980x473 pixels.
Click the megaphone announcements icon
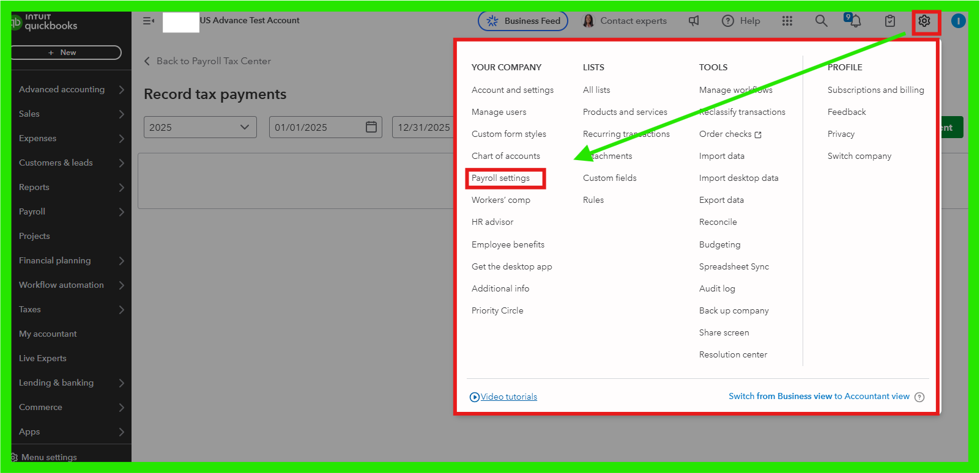coord(694,21)
